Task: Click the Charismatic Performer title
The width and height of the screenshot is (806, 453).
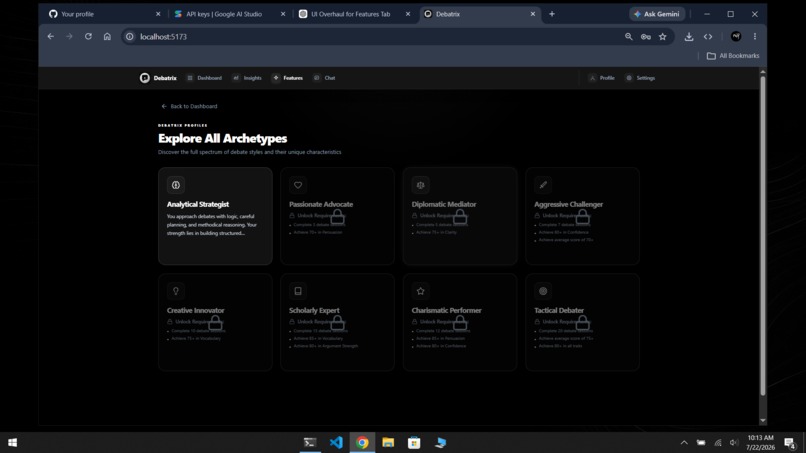Action: pyautogui.click(x=446, y=310)
